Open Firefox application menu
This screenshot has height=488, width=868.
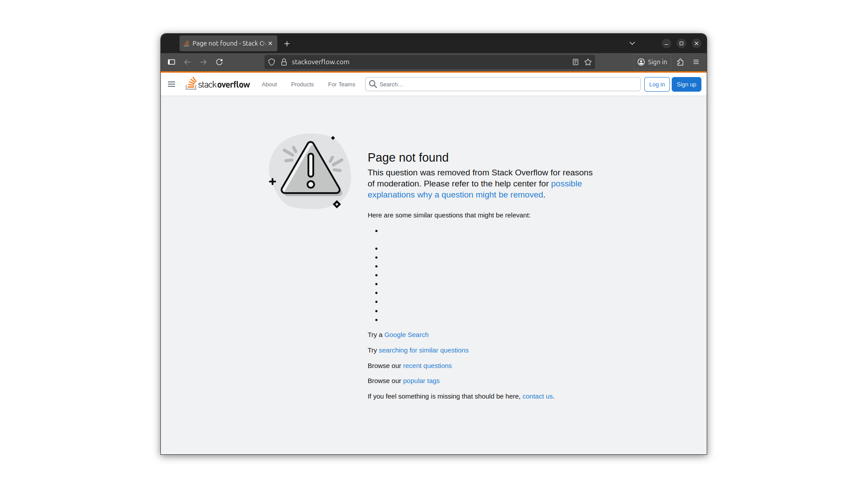696,62
